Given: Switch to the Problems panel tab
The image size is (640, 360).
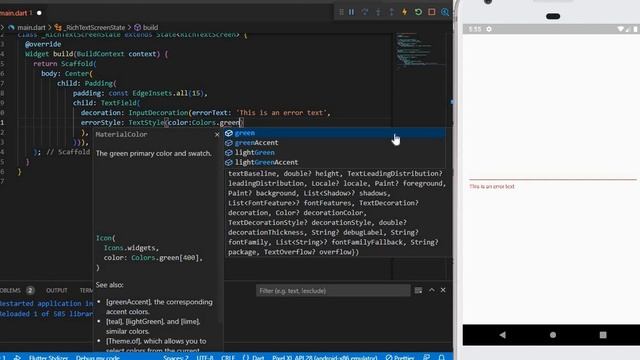Looking at the screenshot, I should [16, 290].
